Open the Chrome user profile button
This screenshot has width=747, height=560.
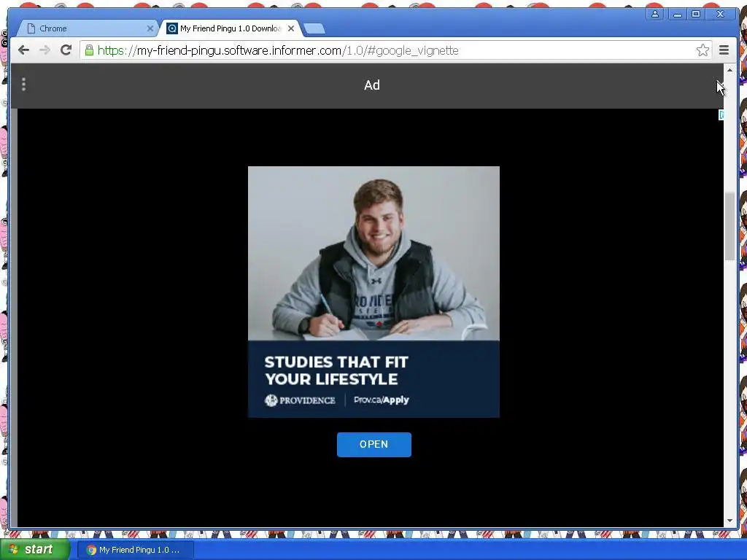655,14
